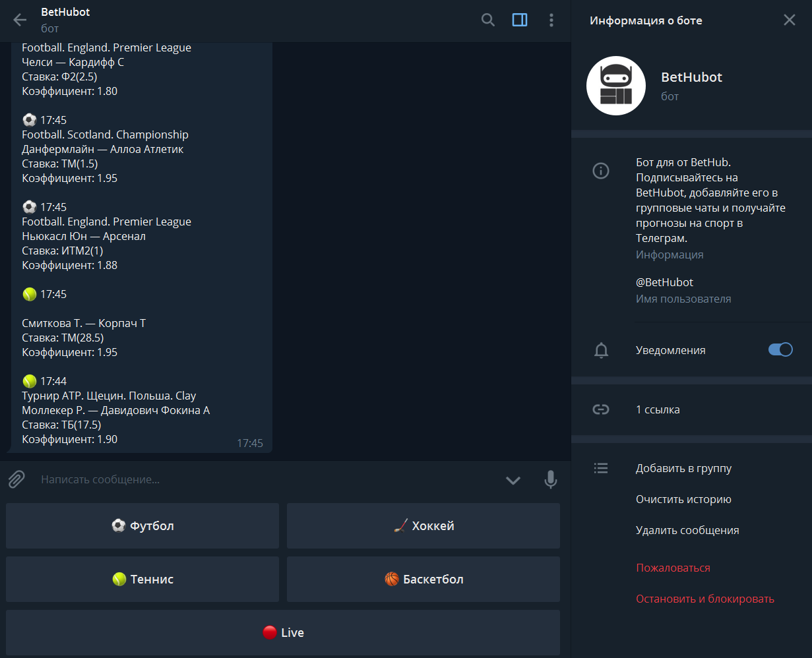Open search in the BetHubot chat
The height and width of the screenshot is (658, 812).
pyautogui.click(x=488, y=20)
